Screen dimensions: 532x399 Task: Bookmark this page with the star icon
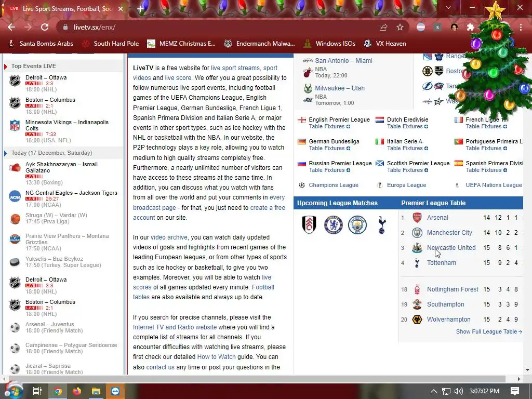click(400, 27)
